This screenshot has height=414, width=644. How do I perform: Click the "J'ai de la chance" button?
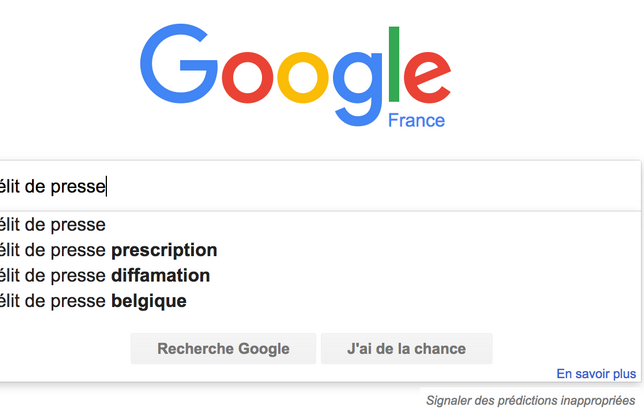point(407,349)
